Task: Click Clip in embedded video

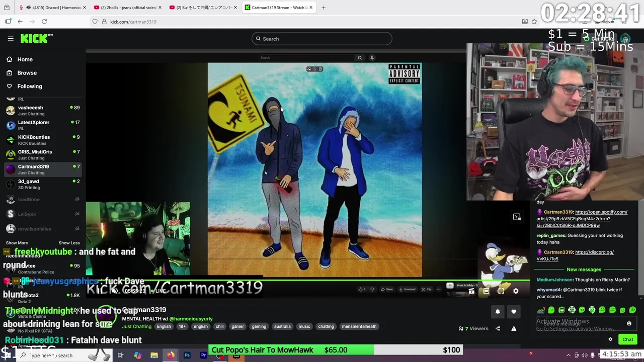Action: [x=426, y=290]
